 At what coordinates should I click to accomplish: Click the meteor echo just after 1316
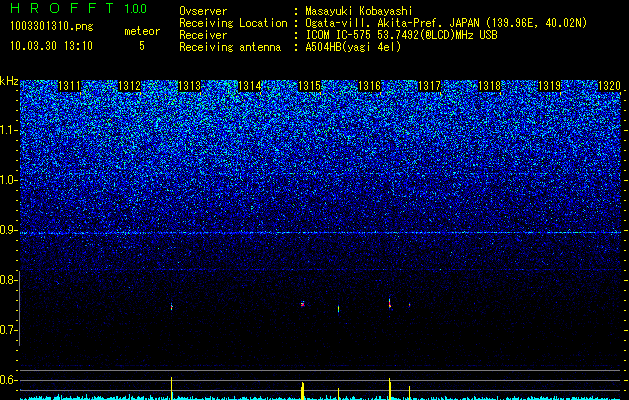tap(390, 303)
